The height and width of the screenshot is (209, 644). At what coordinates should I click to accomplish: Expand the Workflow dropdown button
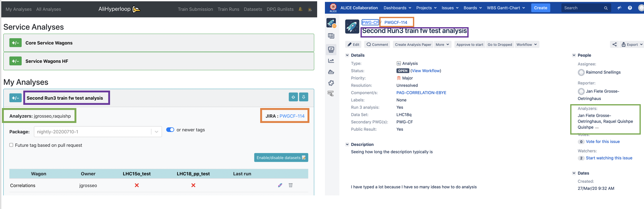pos(527,45)
